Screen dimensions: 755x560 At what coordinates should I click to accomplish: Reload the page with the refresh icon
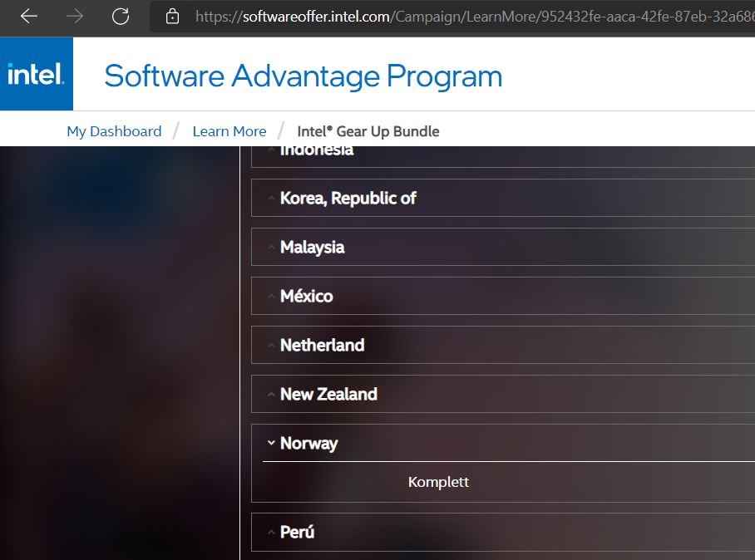pyautogui.click(x=121, y=17)
